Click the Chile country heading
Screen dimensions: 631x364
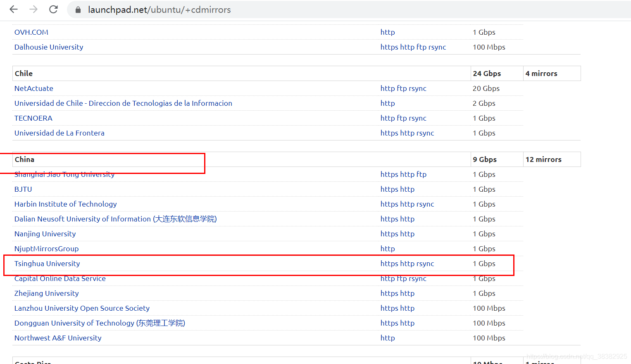click(x=24, y=74)
